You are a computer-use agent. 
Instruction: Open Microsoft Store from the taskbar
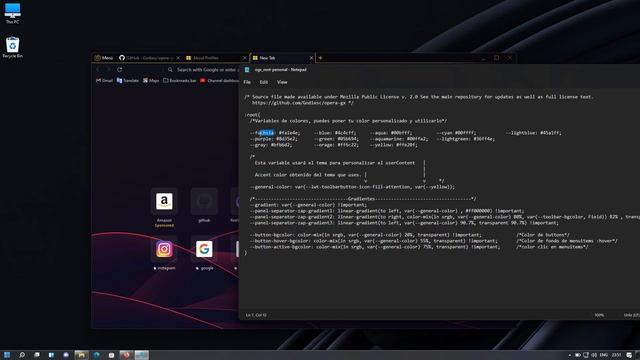(111, 355)
